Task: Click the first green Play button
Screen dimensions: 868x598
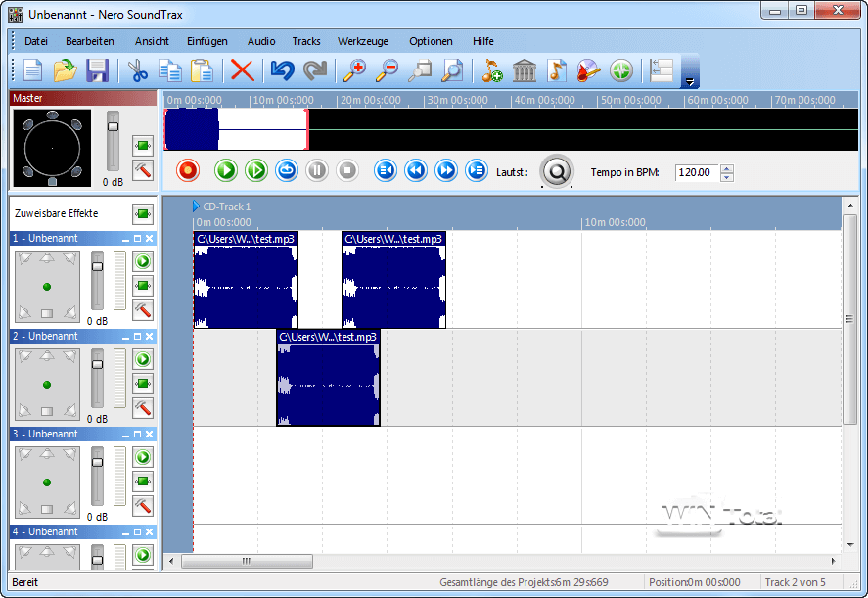Action: [226, 170]
